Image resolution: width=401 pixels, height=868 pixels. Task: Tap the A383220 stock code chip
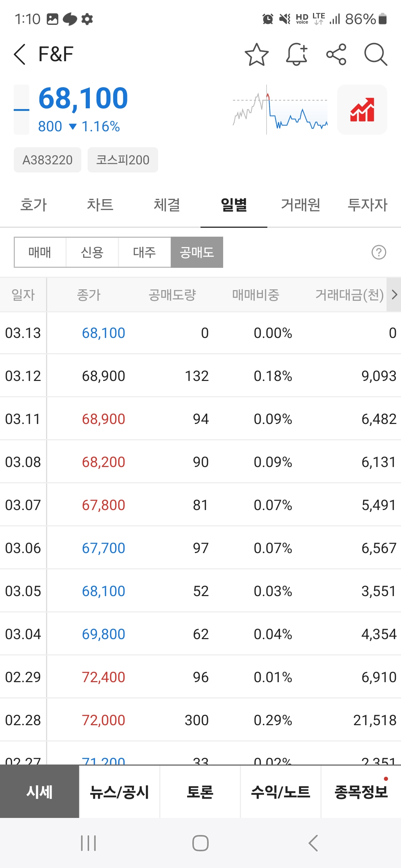click(x=48, y=160)
